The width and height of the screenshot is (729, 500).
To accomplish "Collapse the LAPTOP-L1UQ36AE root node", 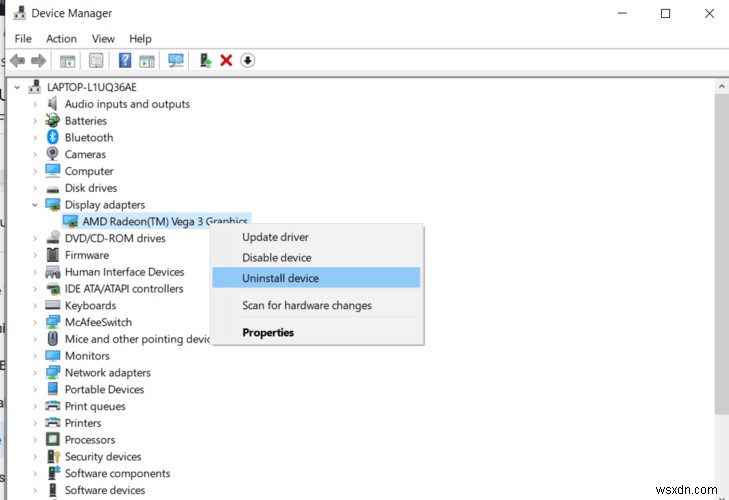I will 17,87.
